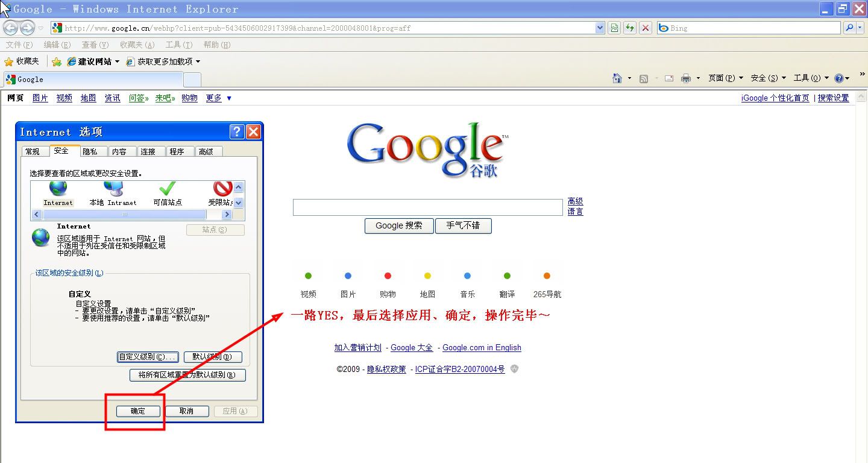
Task: Click the Compatibility View icon
Action: 614,28
